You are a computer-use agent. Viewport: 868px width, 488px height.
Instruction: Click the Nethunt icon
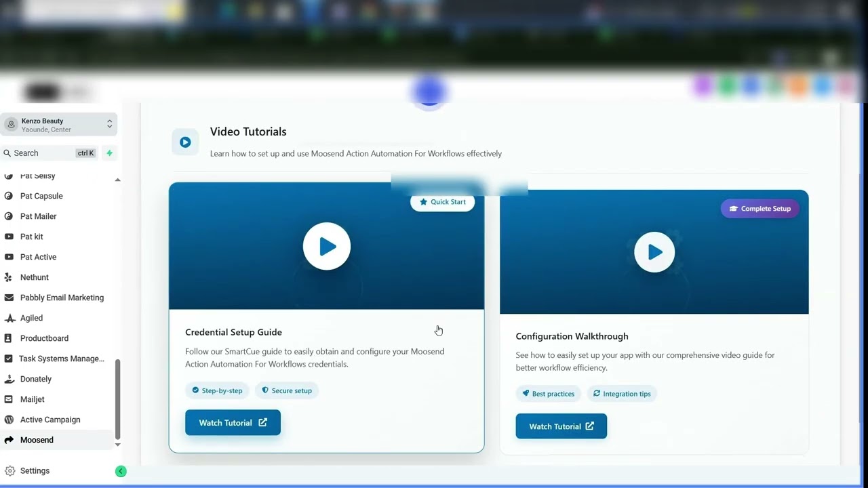click(9, 277)
